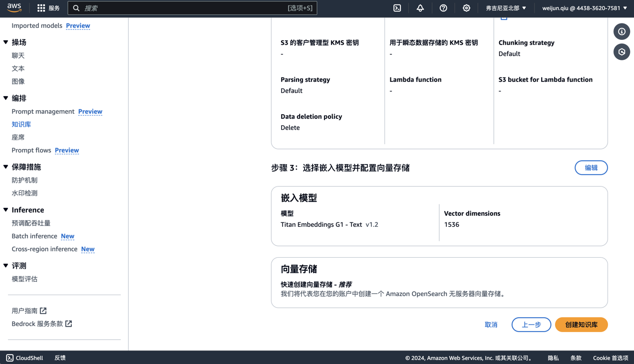The image size is (634, 364).
Task: Click the 'Lambda function' label
Action: pos(415,79)
